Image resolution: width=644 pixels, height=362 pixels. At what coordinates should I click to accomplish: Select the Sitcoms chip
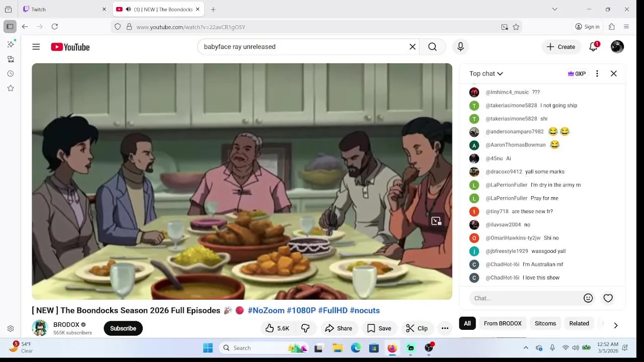tap(545, 323)
